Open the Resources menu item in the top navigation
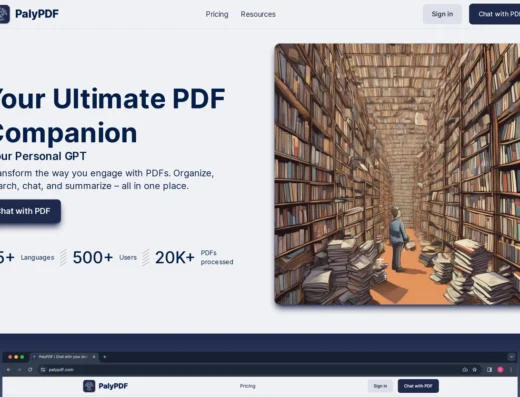This screenshot has width=520, height=397. point(258,14)
